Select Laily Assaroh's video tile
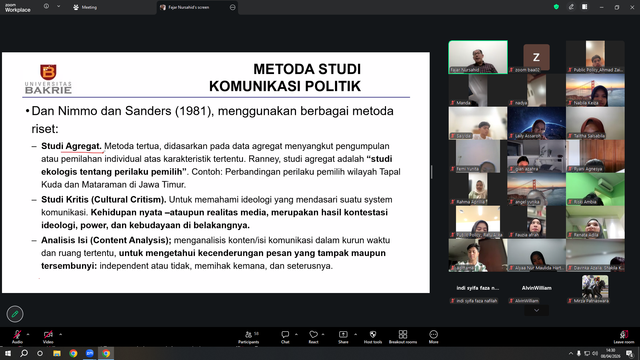640x360 pixels. (x=536, y=123)
